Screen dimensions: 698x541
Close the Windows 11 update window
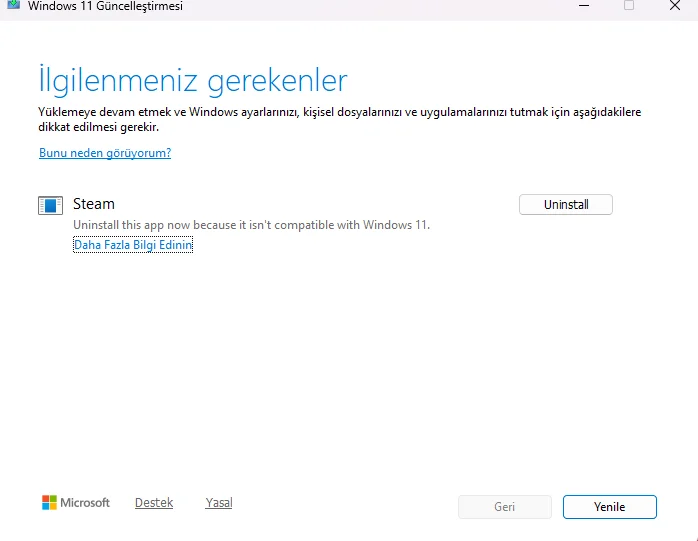[674, 6]
